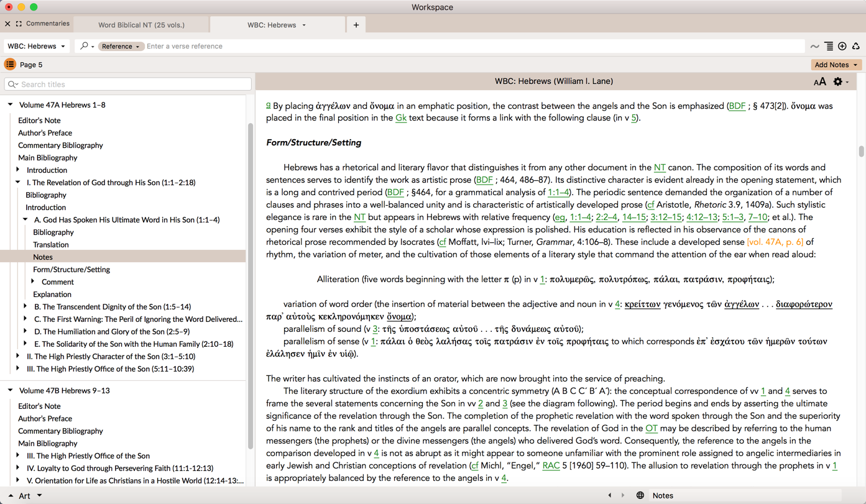This screenshot has height=504, width=866.
Task: Select the highlighted Notes tree item
Action: click(123, 257)
